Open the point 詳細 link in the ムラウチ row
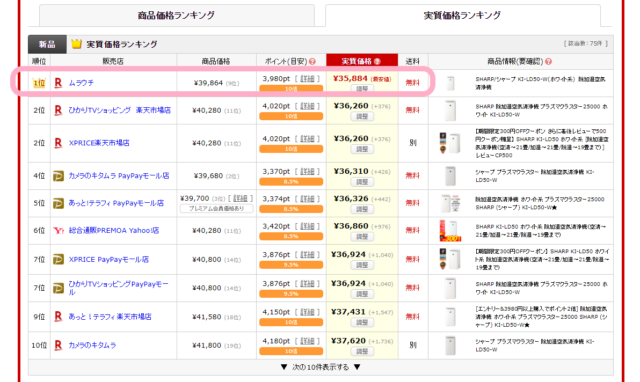Viewport: 640px width, 382px height. [307, 79]
